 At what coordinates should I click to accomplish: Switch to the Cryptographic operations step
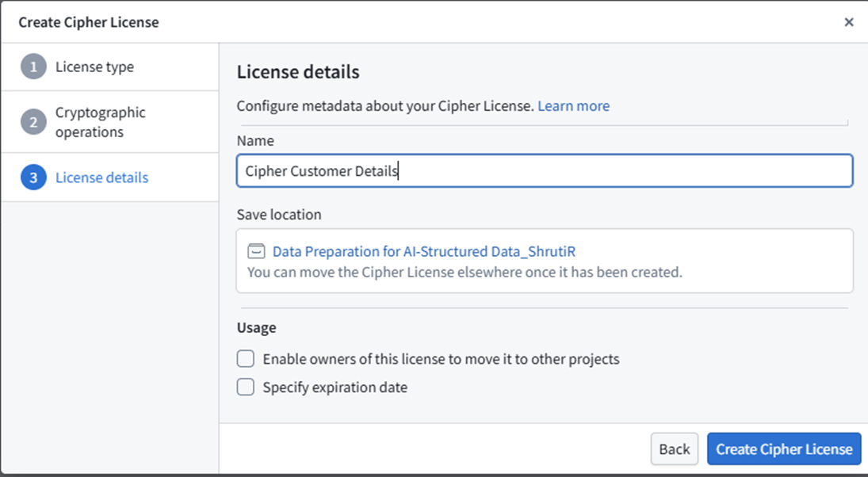[100, 122]
